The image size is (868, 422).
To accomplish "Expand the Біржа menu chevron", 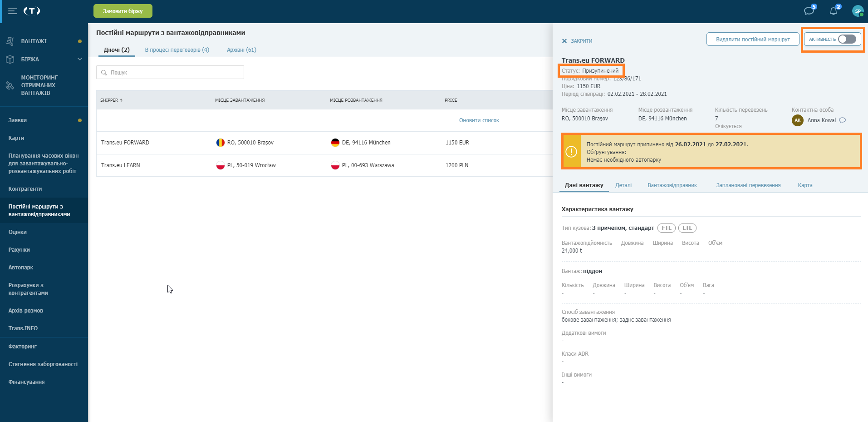I will pos(80,59).
